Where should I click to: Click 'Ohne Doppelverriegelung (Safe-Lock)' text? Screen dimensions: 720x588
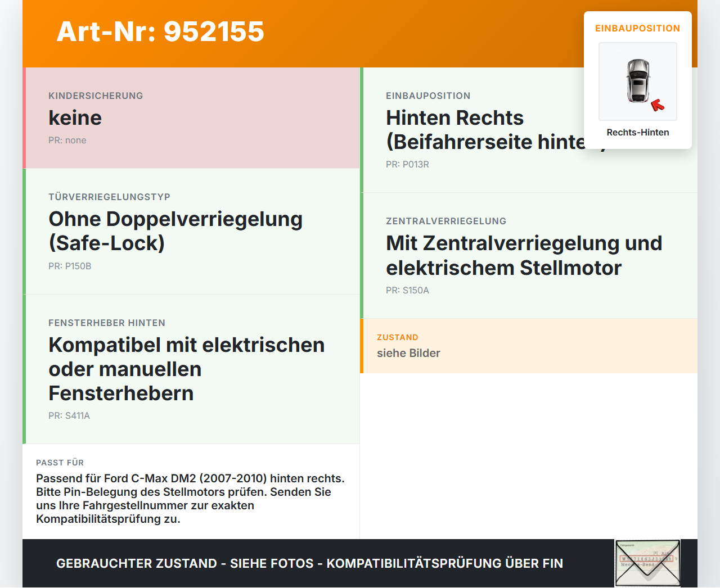click(x=175, y=231)
